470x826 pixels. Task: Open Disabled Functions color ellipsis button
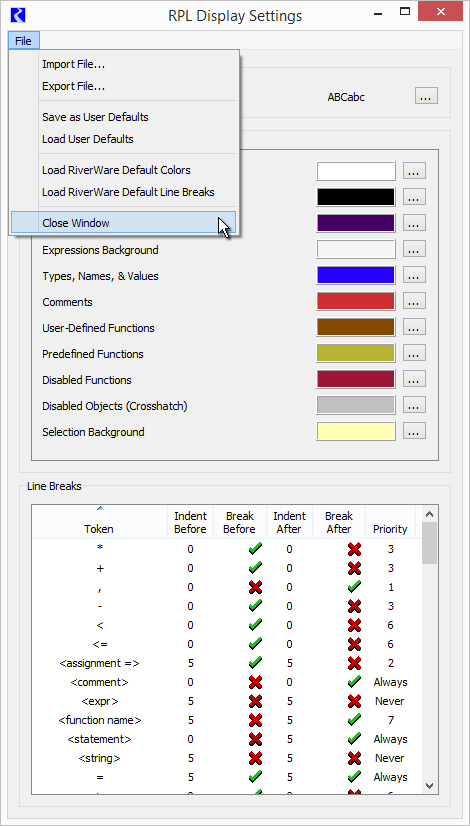[x=414, y=379]
